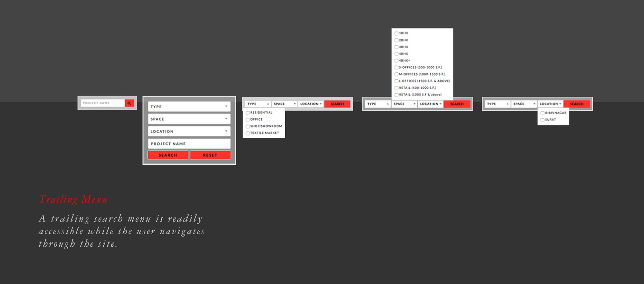
Task: Click SEARCH in the bar with Residential list
Action: point(337,104)
